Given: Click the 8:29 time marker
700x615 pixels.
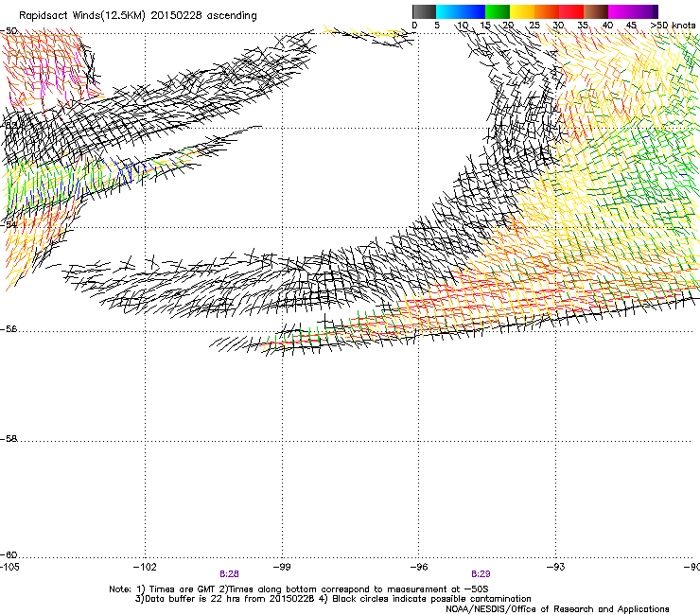Looking at the screenshot, I should (x=481, y=574).
